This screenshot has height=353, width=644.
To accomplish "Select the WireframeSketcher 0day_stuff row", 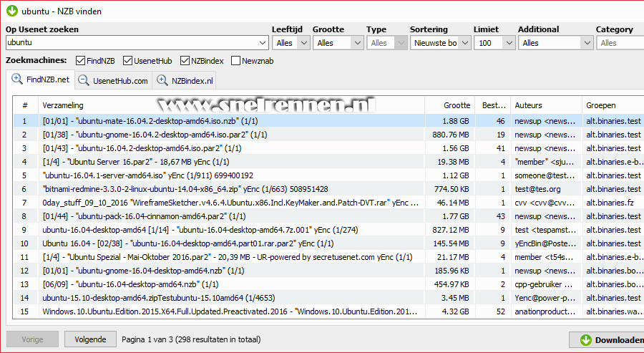I will click(x=328, y=203).
